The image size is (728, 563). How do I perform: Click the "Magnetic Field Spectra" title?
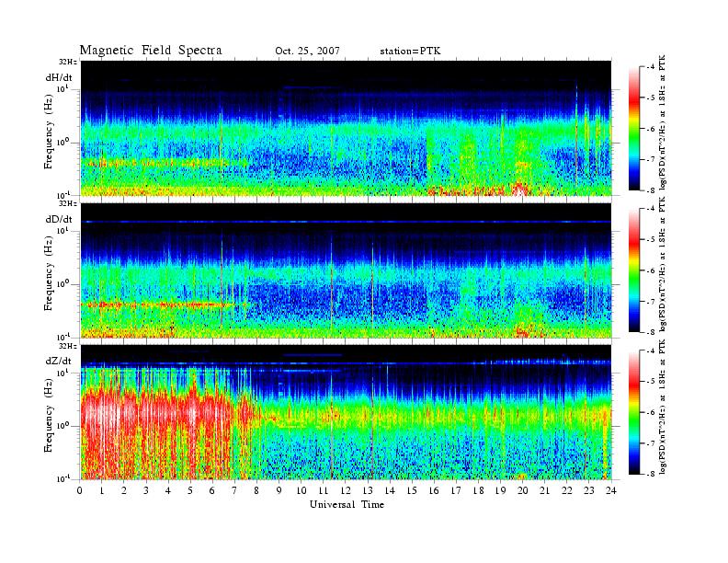pyautogui.click(x=151, y=51)
